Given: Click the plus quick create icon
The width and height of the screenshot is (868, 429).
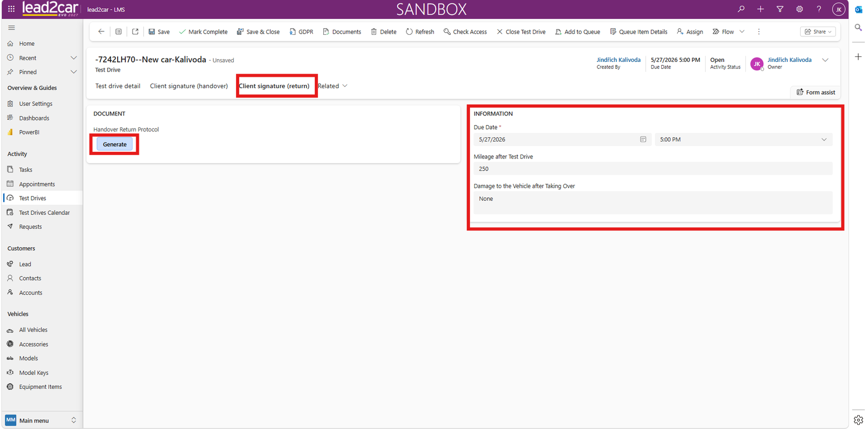Looking at the screenshot, I should tap(761, 9).
